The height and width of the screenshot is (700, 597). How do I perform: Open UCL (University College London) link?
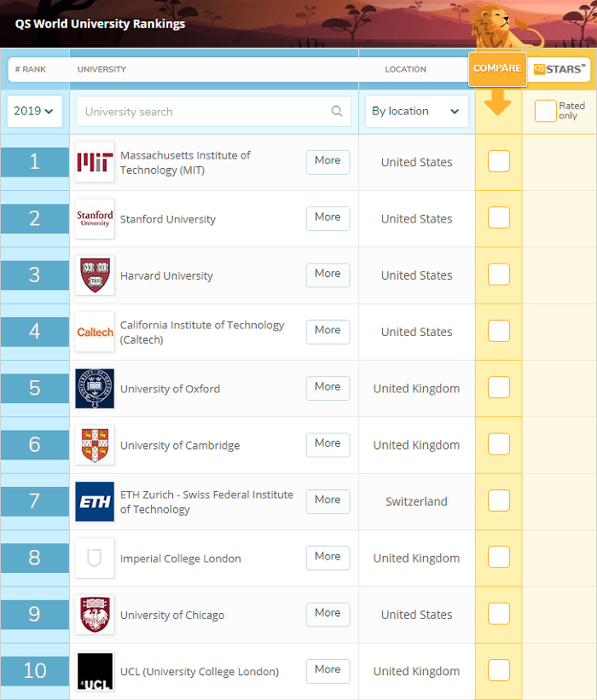(x=200, y=671)
